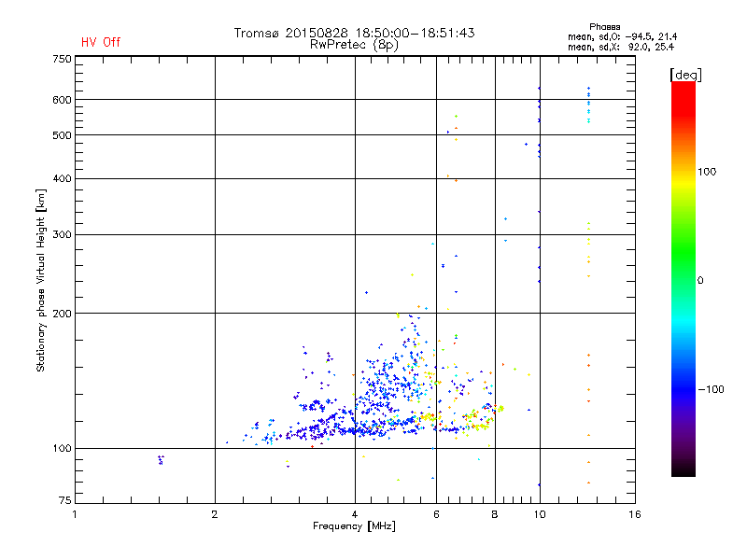Screen dimensions: 747x560
Task: Click the y-axis '75' tick label
Action: pyautogui.click(x=65, y=500)
